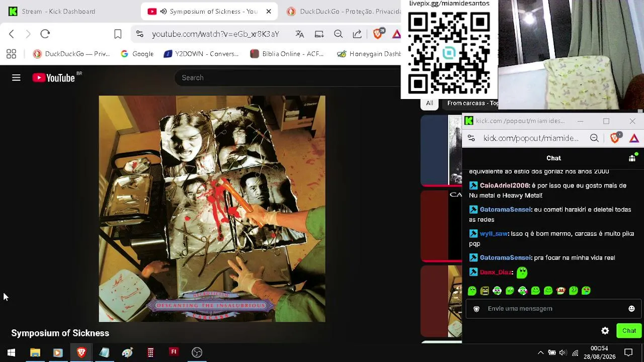The height and width of the screenshot is (362, 644).
Task: Open the Google bookmark
Action: tap(137, 54)
